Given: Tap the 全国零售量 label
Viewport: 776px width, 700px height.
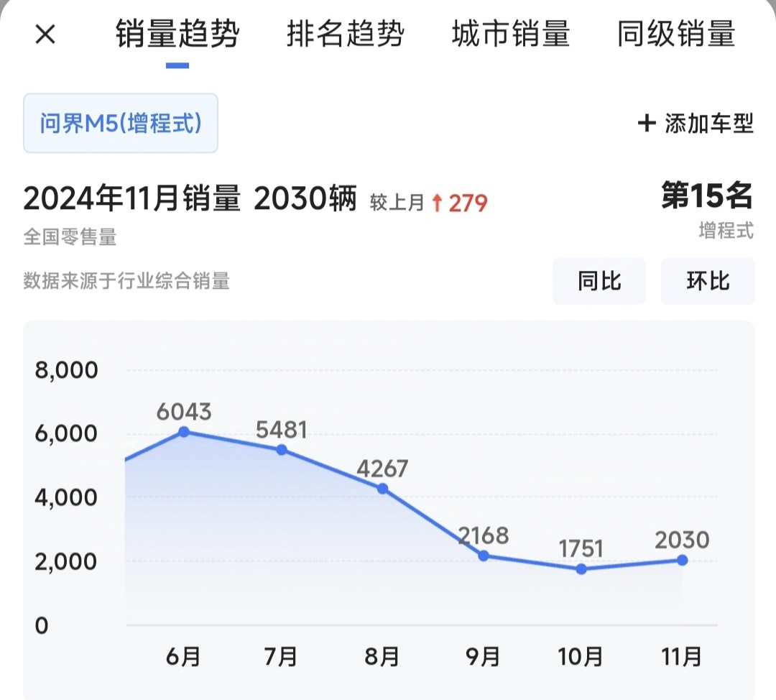Looking at the screenshot, I should coord(70,236).
